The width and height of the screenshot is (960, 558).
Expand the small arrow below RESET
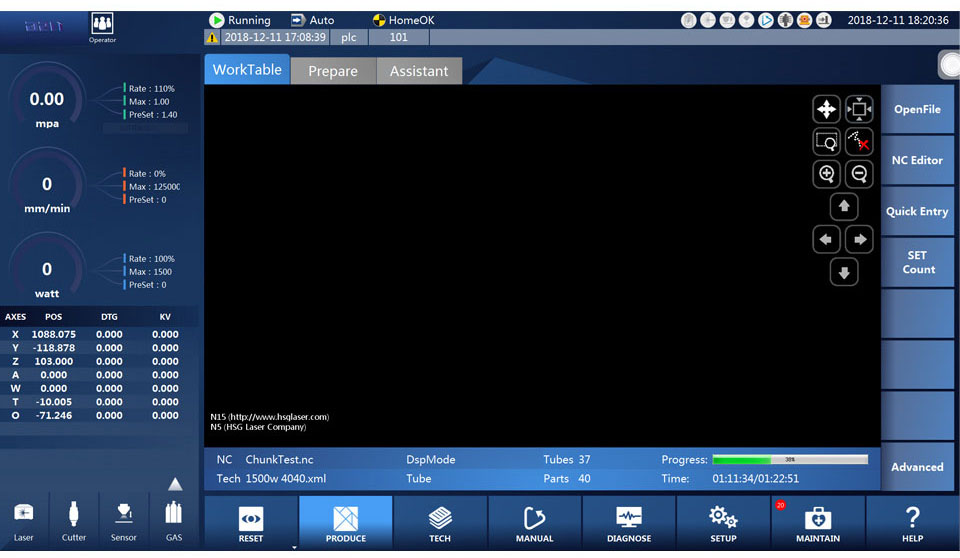tap(294, 548)
